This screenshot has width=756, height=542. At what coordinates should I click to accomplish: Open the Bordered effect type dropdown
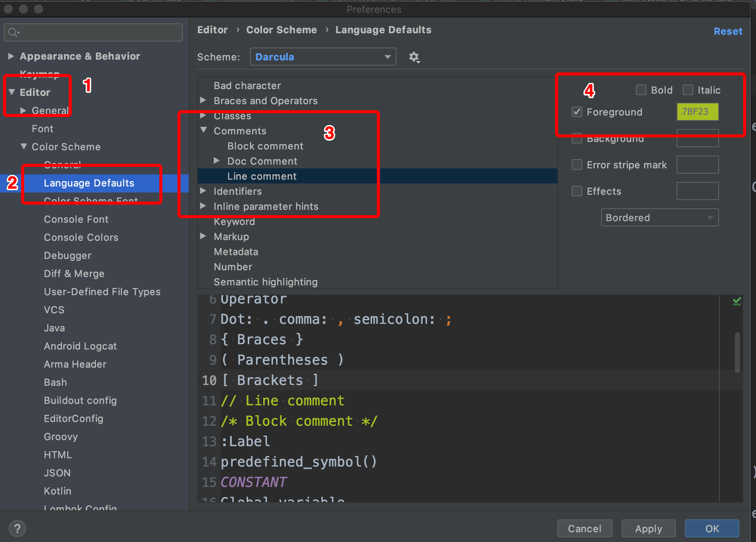coord(659,218)
